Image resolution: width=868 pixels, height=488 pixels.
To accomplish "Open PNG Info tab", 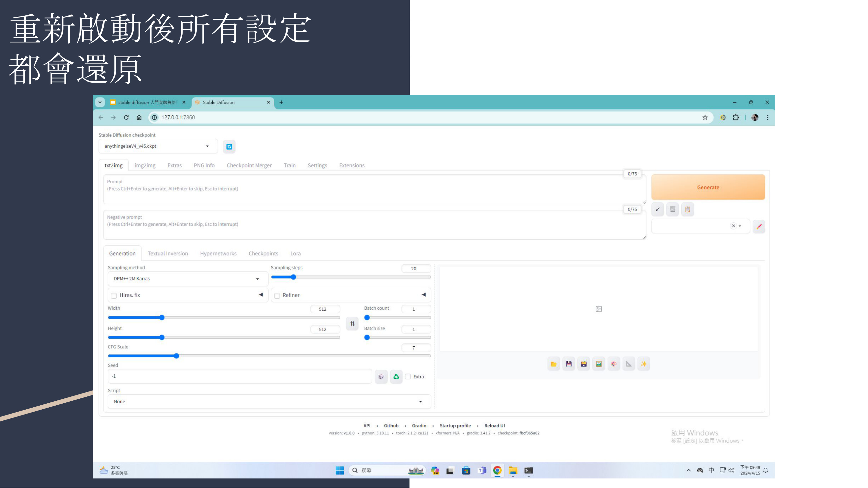I will (204, 165).
